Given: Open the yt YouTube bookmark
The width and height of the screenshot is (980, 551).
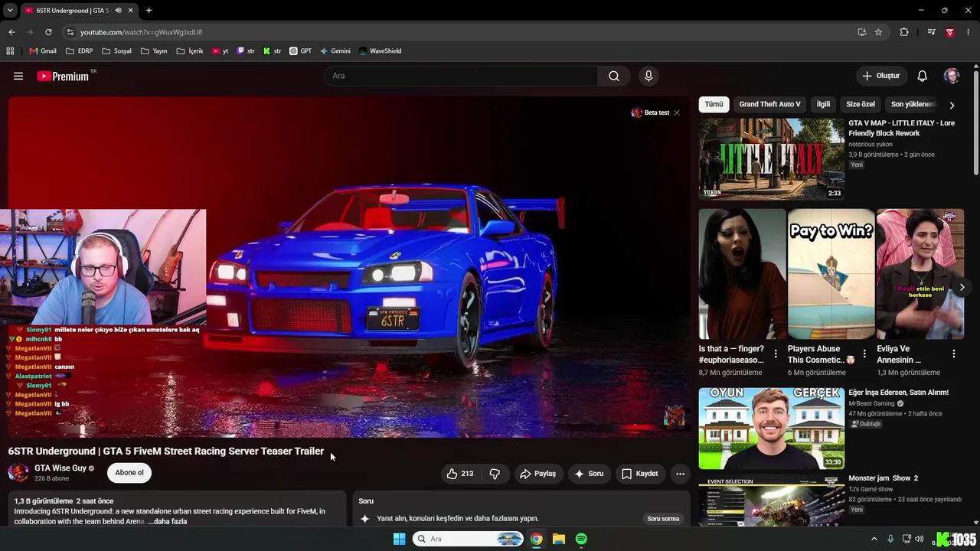Looking at the screenshot, I should [220, 51].
